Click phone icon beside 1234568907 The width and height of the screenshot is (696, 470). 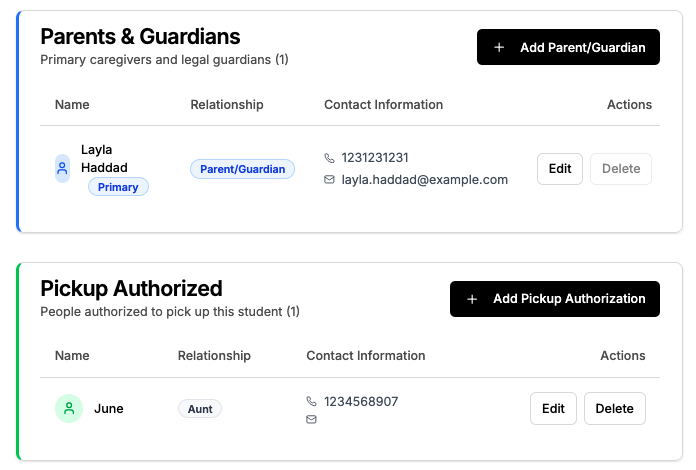311,402
